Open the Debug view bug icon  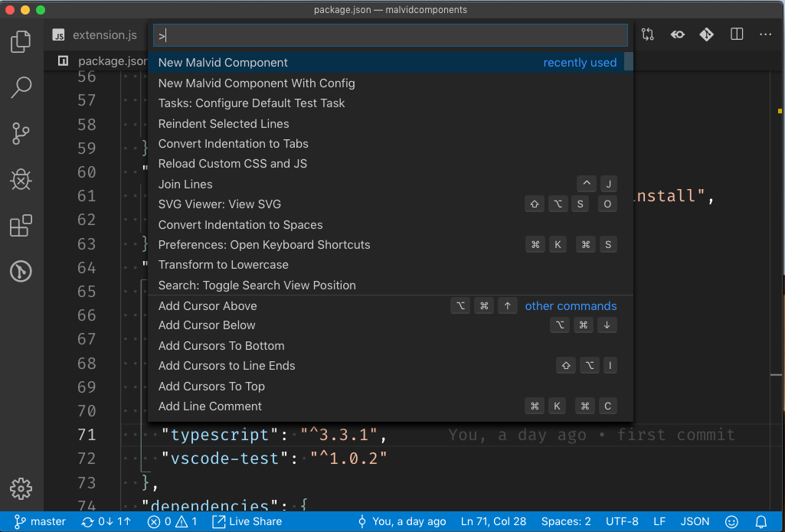tap(21, 179)
